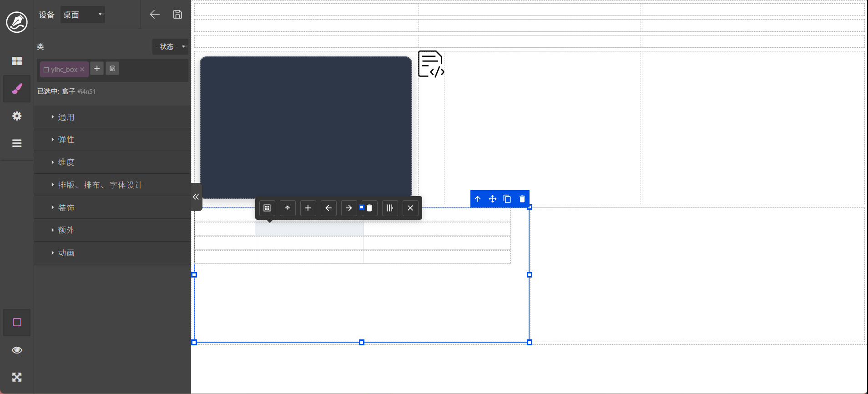Image resolution: width=868 pixels, height=394 pixels.
Task: Click the back arrow in top bar
Action: [x=155, y=15]
